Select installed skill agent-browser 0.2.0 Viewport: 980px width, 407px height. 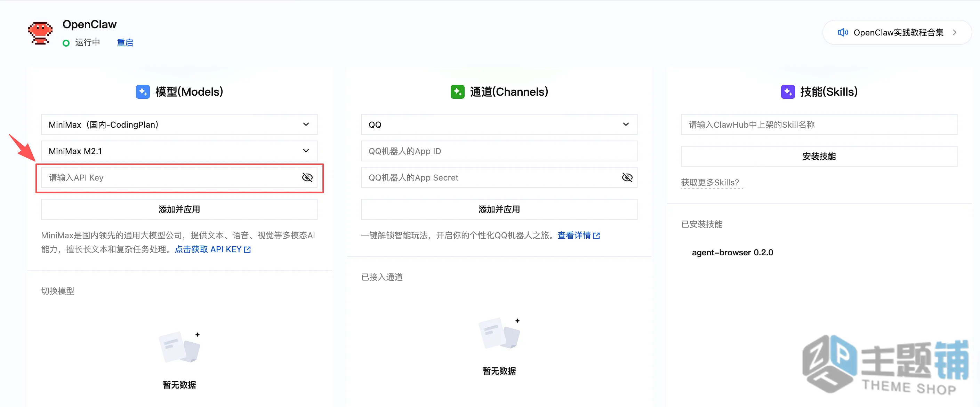(x=732, y=252)
